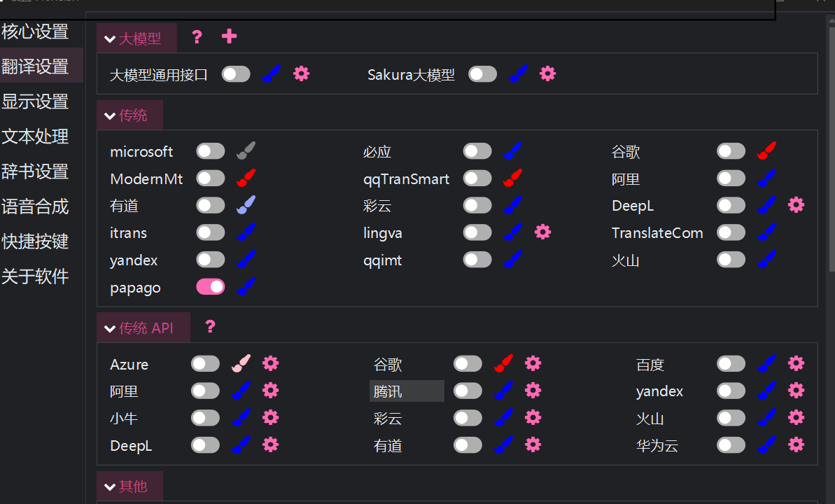Turn on the 大模型通用接口 toggle

236,74
